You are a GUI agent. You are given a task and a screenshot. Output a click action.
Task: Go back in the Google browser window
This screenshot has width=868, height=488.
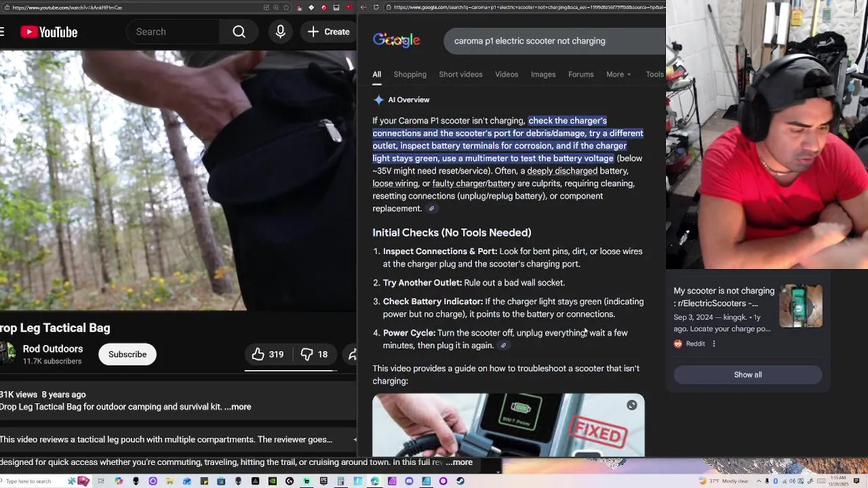363,7
